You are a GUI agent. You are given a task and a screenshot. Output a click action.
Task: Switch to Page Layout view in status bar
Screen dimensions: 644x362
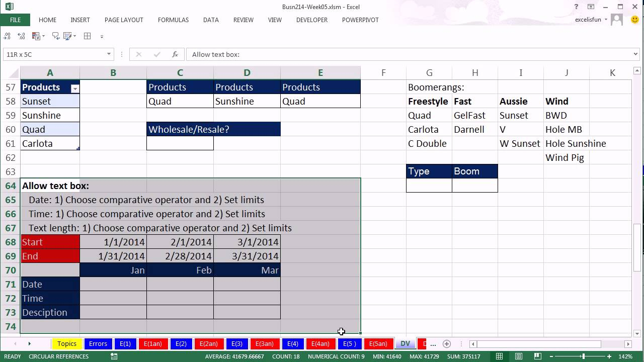(519, 356)
